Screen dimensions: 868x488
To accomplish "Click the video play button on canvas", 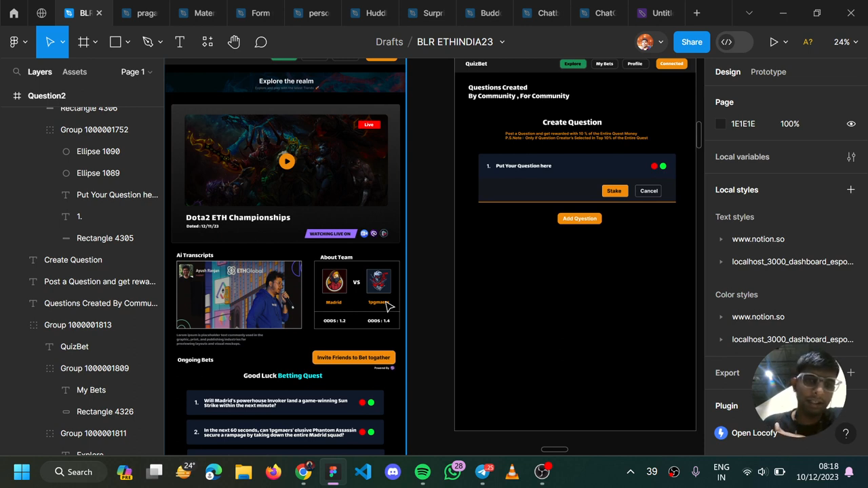I will [287, 161].
